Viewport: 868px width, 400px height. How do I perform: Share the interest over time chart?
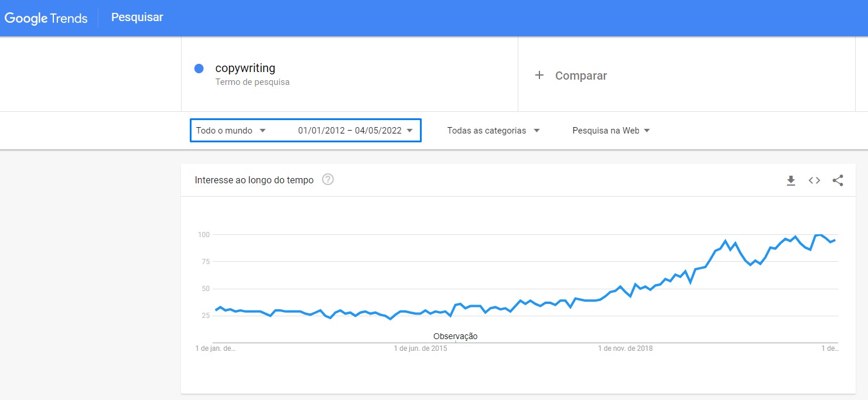[838, 180]
